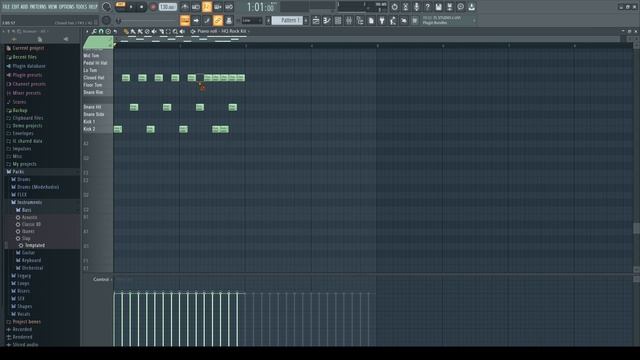Screen dimensions: 640x360
Task: Click the Export/render audio icon
Action: pyautogui.click(x=449, y=7)
